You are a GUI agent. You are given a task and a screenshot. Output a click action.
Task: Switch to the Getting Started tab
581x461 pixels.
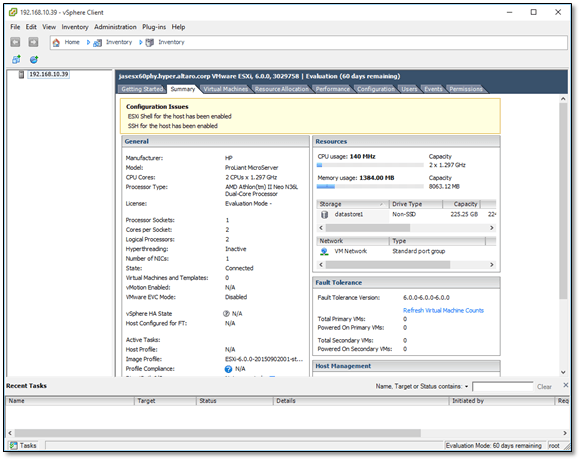pyautogui.click(x=142, y=89)
